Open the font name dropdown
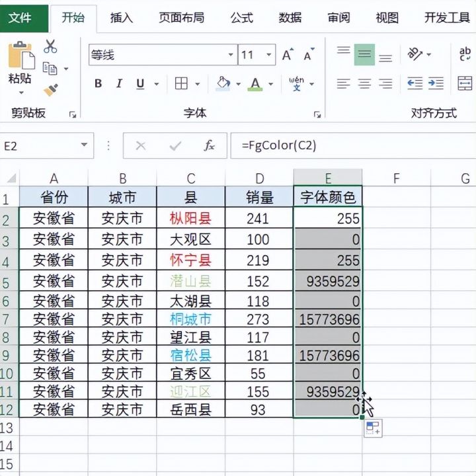 231,55
